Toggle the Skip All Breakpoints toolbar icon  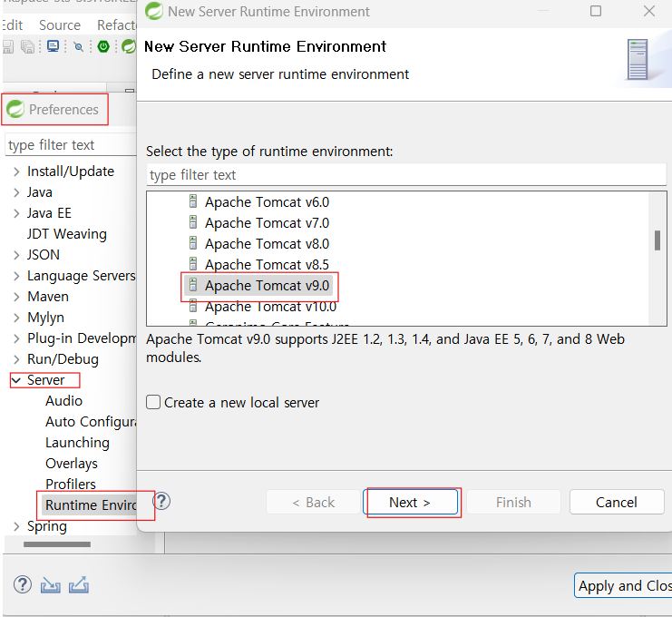[x=78, y=46]
